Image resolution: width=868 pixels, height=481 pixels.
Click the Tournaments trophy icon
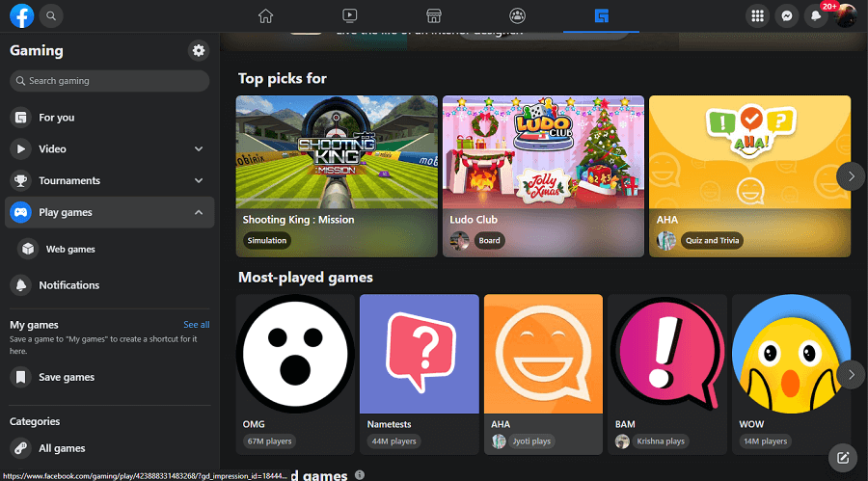(20, 180)
